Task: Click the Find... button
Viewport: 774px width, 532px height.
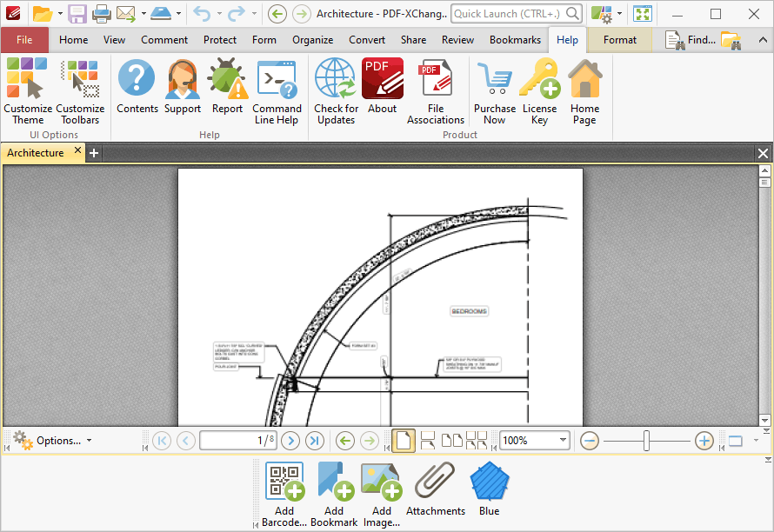Action: click(691, 40)
